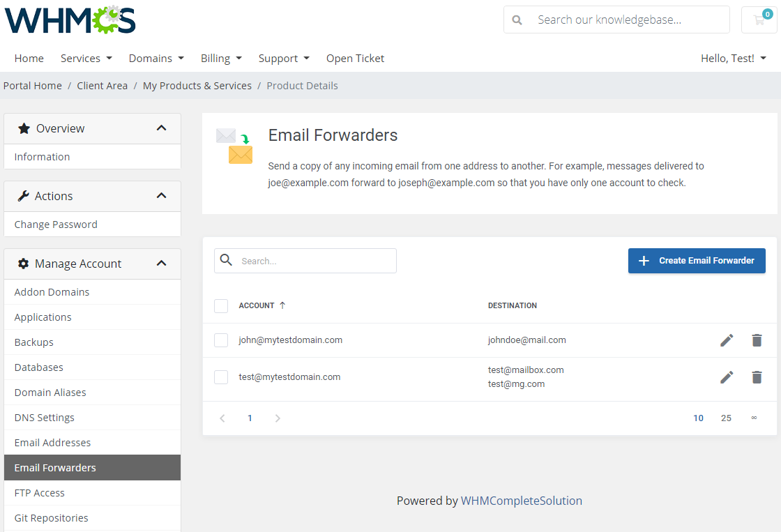Click My Products & Services breadcrumb link

click(x=197, y=86)
